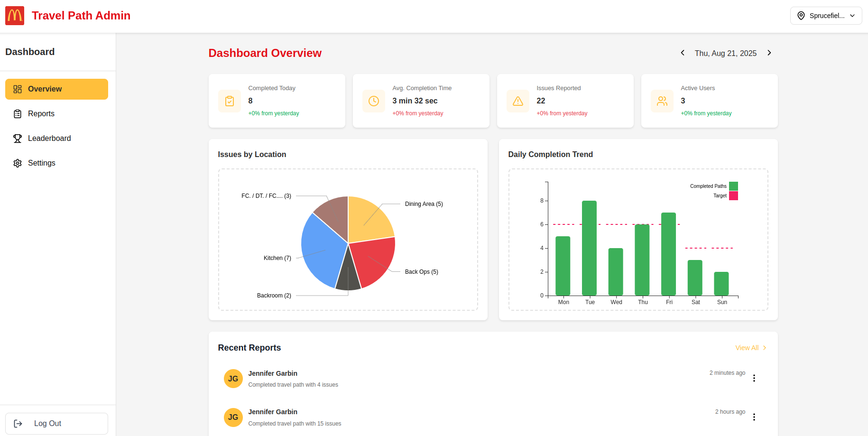Click the Issues Reported warning triangle icon
Image resolution: width=868 pixels, height=436 pixels.
click(518, 101)
